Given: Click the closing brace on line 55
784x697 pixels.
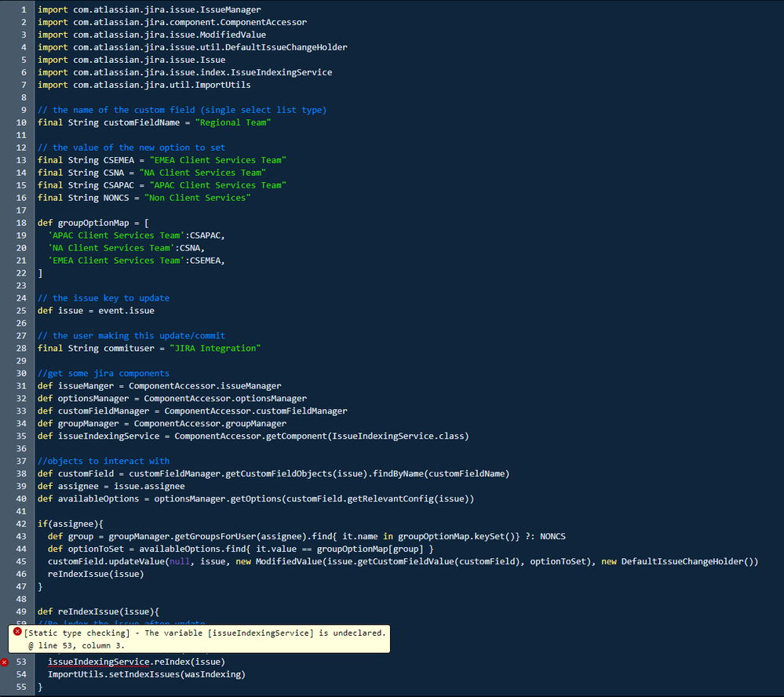Looking at the screenshot, I should coord(39,686).
